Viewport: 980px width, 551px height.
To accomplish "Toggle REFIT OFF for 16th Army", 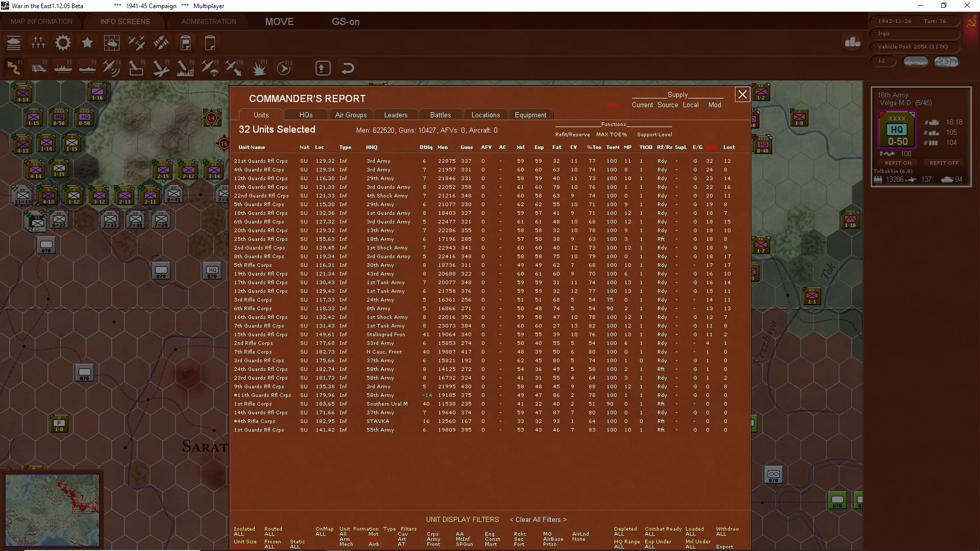I will click(944, 163).
